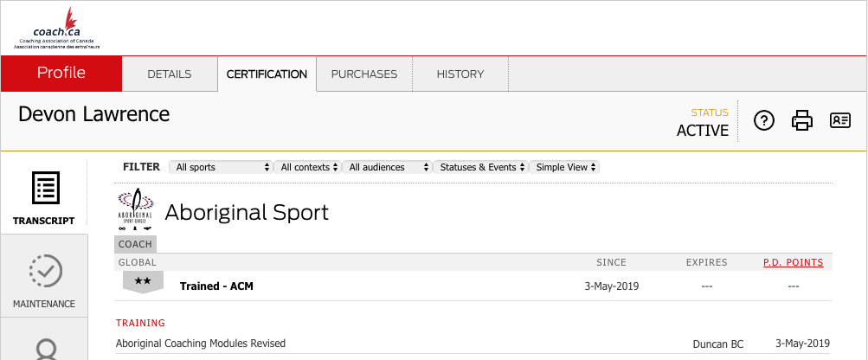Expand the All contexts dropdown
The width and height of the screenshot is (868, 360).
(x=307, y=167)
